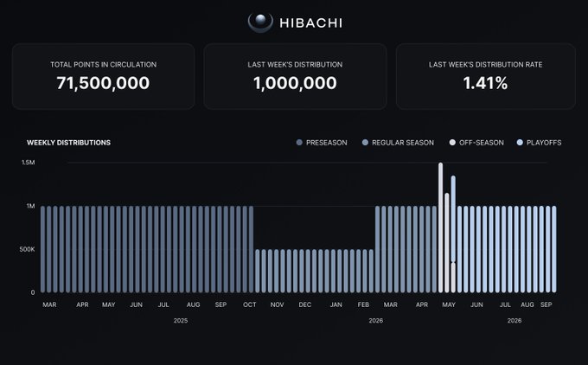The width and height of the screenshot is (588, 365).
Task: Click the JAN month axis label
Action: pos(336,304)
